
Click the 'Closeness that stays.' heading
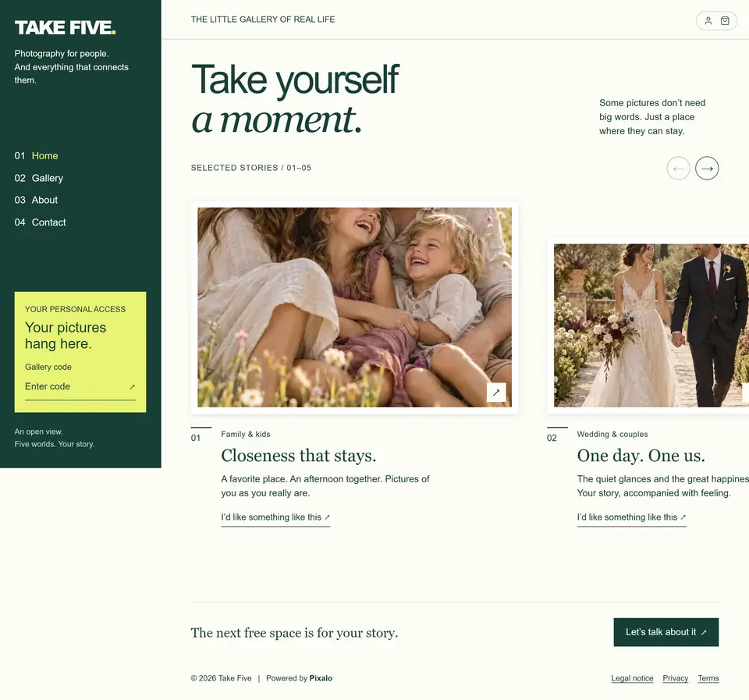(x=299, y=456)
